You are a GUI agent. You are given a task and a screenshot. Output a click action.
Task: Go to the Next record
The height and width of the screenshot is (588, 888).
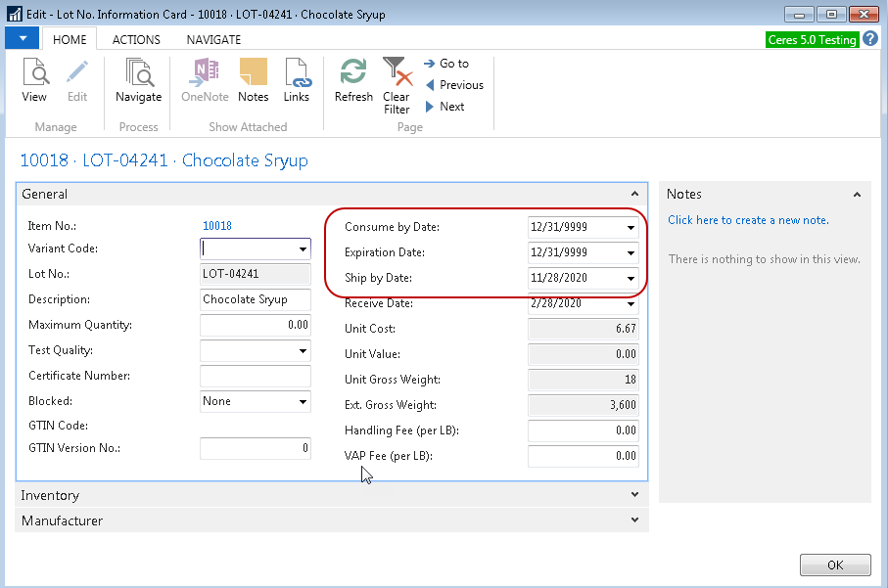coord(445,107)
